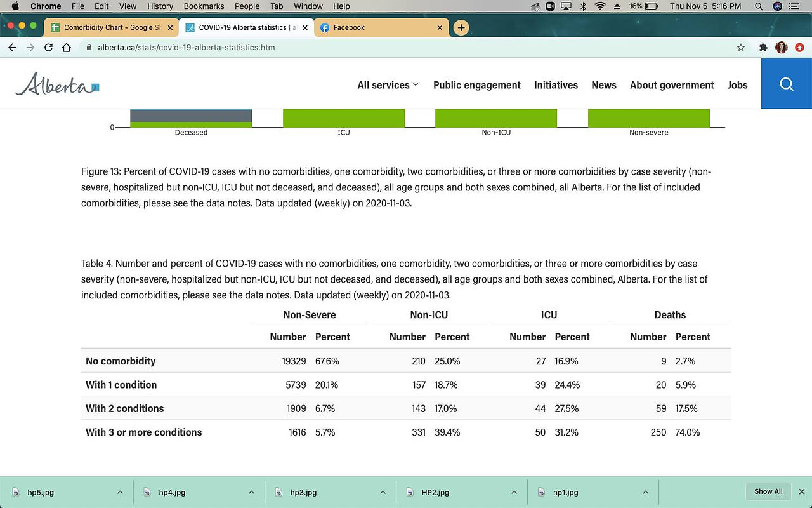The width and height of the screenshot is (812, 508).
Task: Go to About government page
Action: tap(672, 85)
